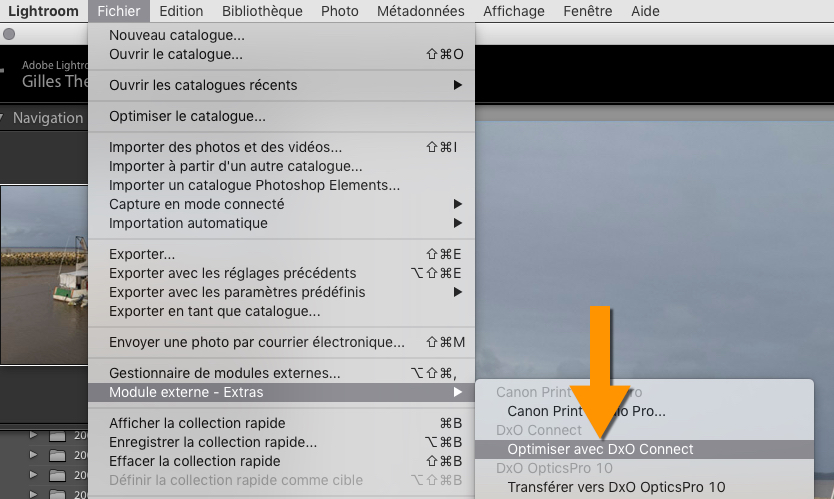Image resolution: width=834 pixels, height=499 pixels.
Task: Select the Exporter... menu entry
Action: point(281,254)
